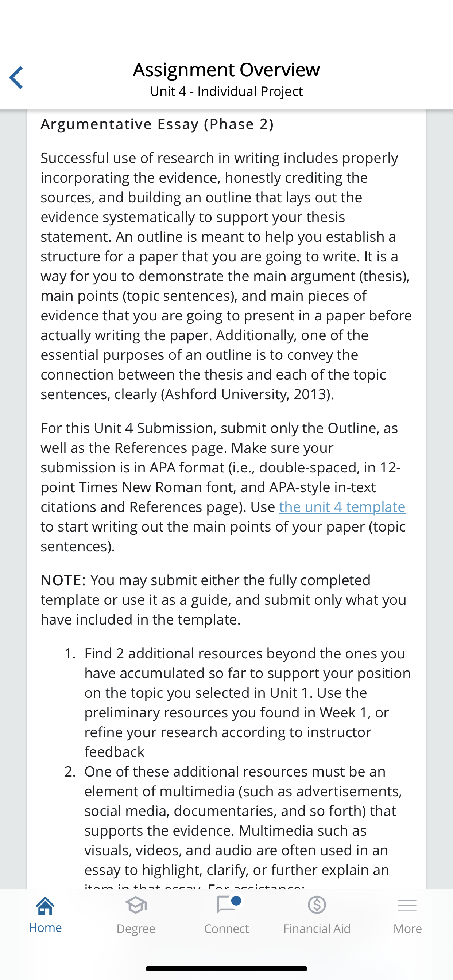The width and height of the screenshot is (453, 980).
Task: Tap the Unit 4 - Individual Project subtitle
Action: click(x=226, y=91)
